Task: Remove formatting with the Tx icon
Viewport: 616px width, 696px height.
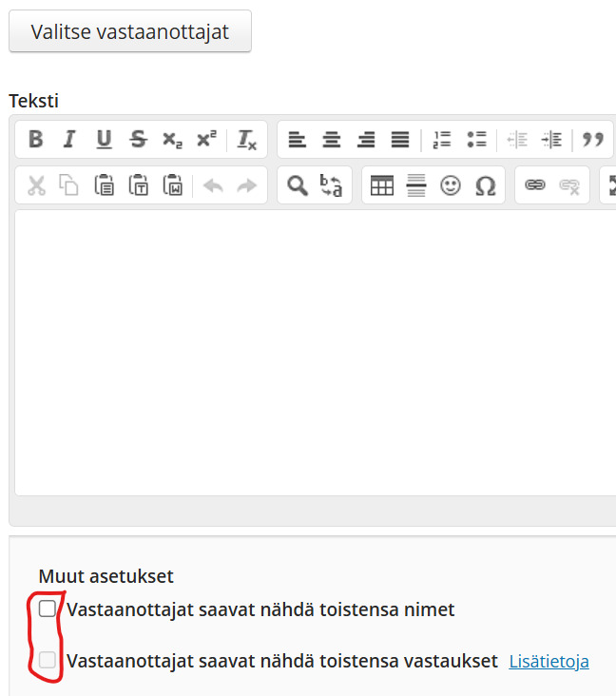Action: point(247,140)
